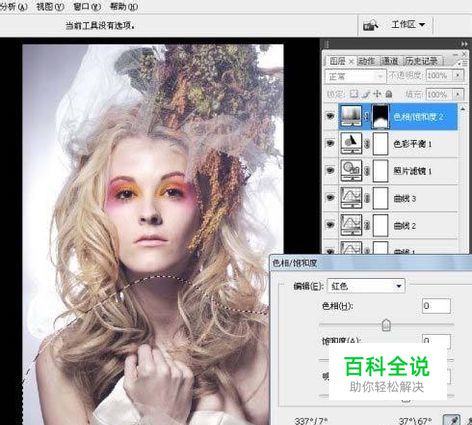The image size is (472, 425).
Task: Open the opacity slider arrow
Action: click(458, 76)
